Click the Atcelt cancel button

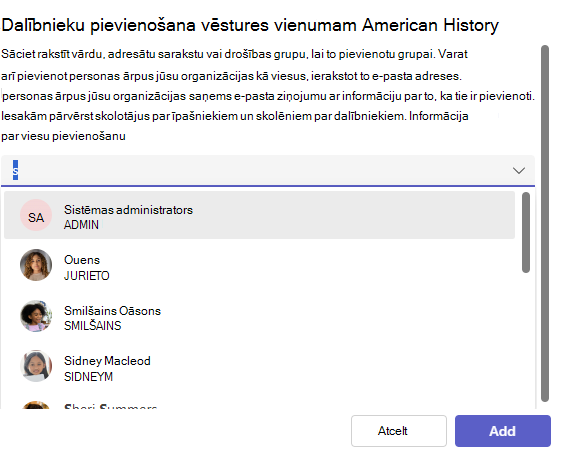coord(399,431)
